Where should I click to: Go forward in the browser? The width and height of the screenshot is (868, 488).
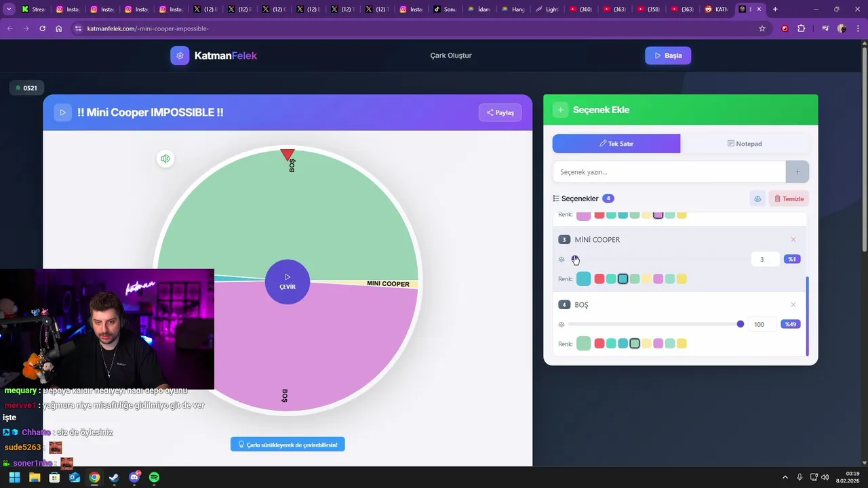[26, 28]
